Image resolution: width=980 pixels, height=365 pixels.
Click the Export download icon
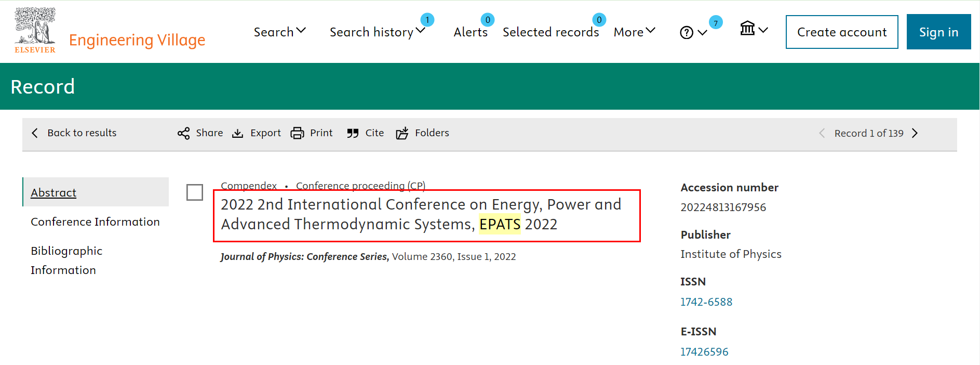(x=237, y=133)
